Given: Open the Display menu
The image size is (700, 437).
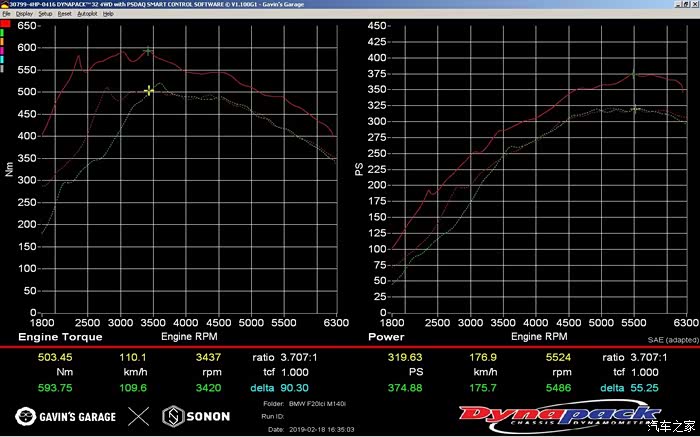Looking at the screenshot, I should point(24,14).
